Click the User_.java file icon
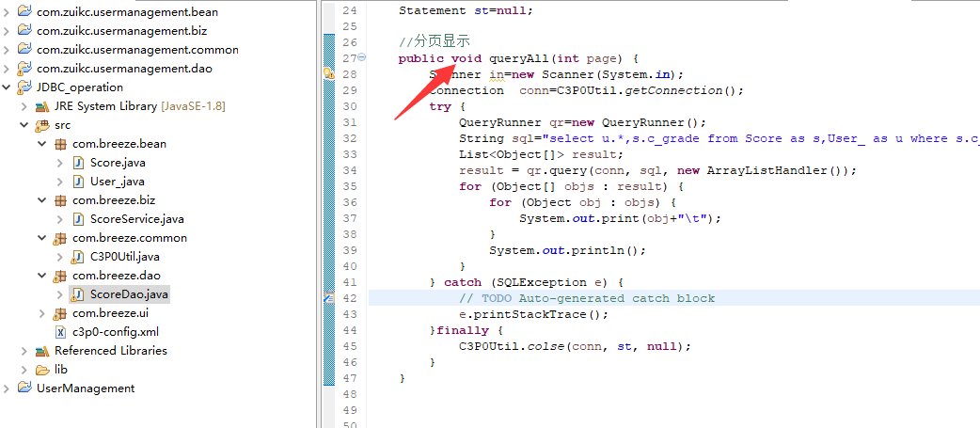The height and width of the screenshot is (428, 980). (78, 182)
